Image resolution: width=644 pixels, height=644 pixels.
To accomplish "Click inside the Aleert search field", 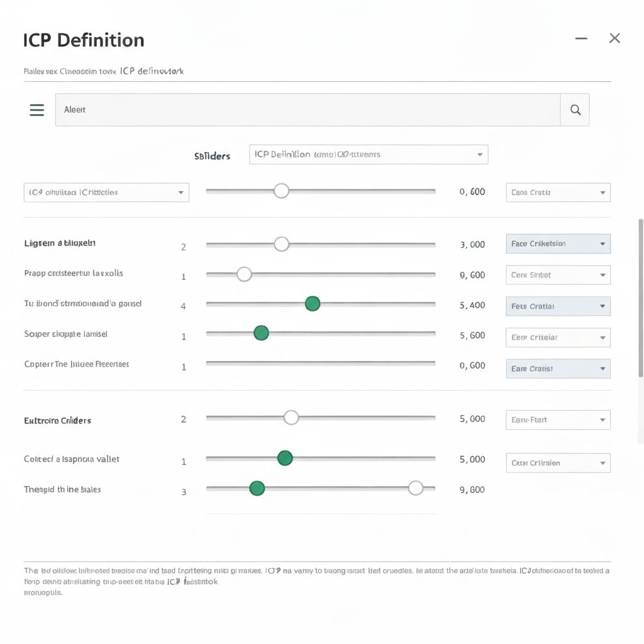I will click(x=307, y=110).
